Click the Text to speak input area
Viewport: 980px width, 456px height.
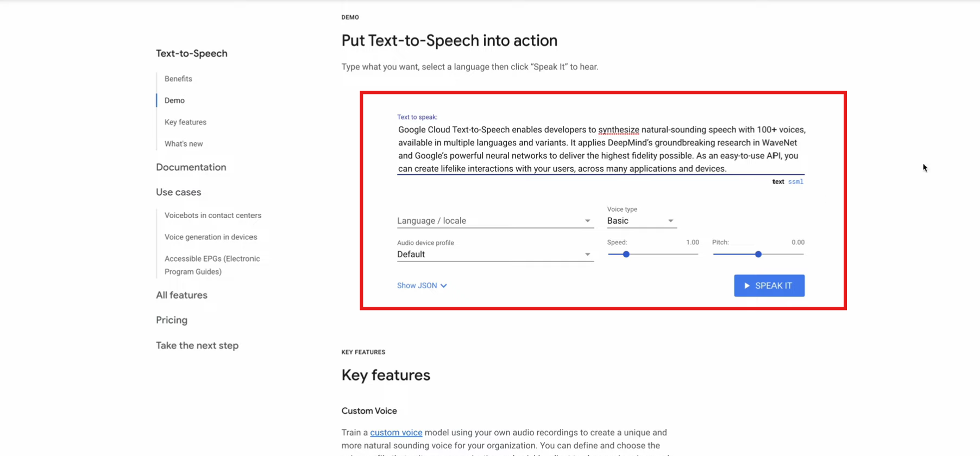tap(600, 149)
